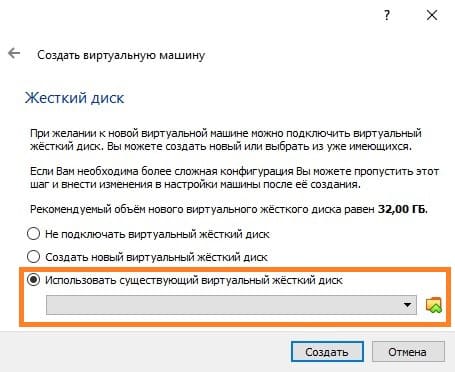Select "Не подключать виртуальный жёсткий диск" radio button

pyautogui.click(x=33, y=234)
